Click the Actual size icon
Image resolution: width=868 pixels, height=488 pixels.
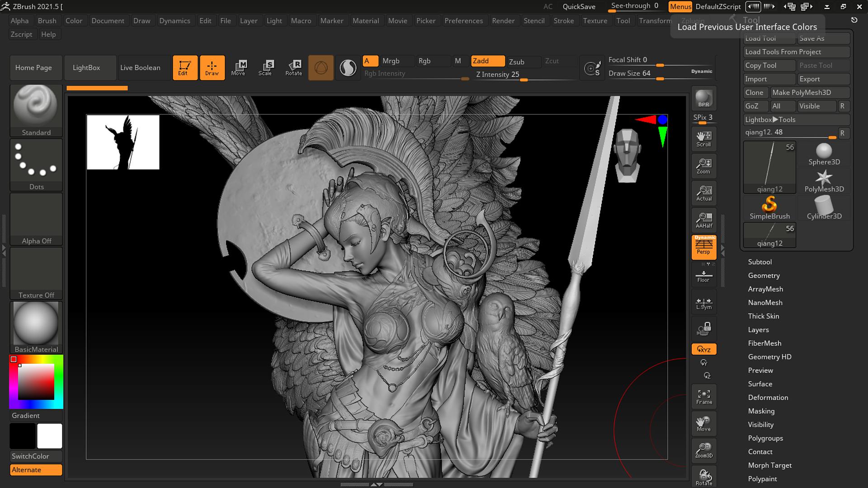pyautogui.click(x=704, y=193)
